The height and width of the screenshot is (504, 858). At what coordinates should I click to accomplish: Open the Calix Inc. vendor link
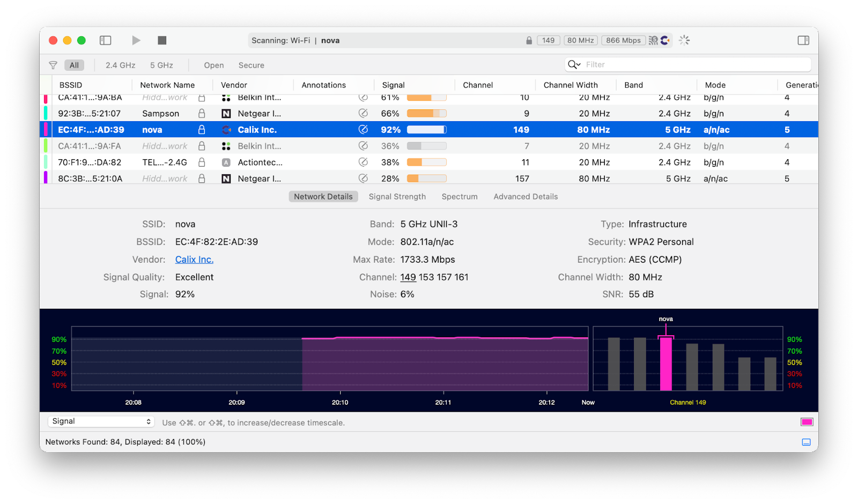194,259
